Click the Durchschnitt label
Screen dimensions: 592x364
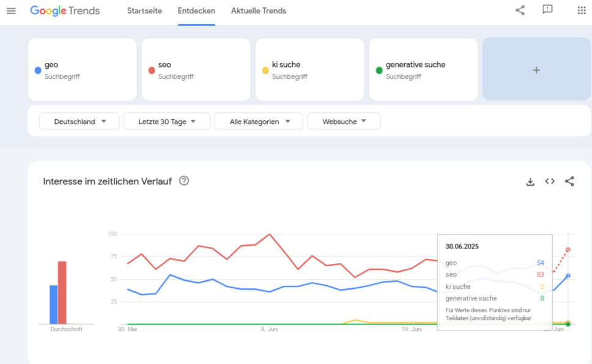point(67,329)
